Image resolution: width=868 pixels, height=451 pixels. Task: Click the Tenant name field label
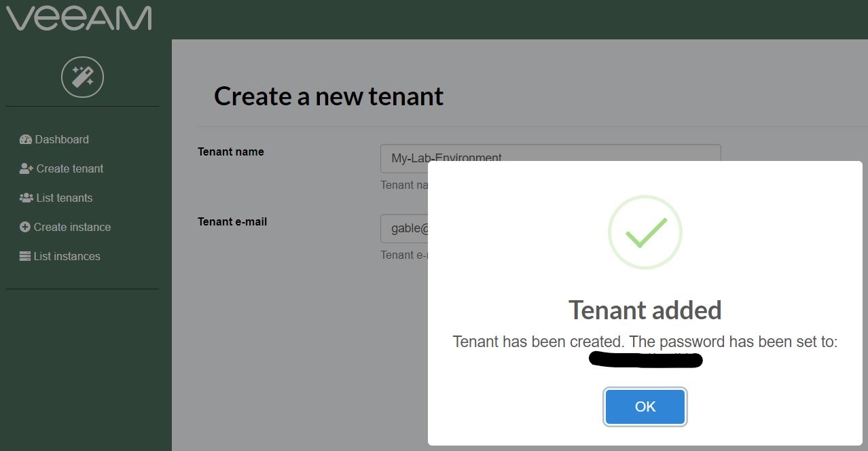[231, 151]
